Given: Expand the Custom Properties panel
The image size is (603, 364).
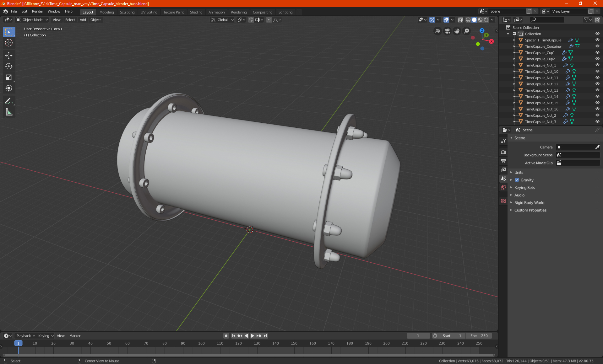Looking at the screenshot, I should pyautogui.click(x=530, y=210).
